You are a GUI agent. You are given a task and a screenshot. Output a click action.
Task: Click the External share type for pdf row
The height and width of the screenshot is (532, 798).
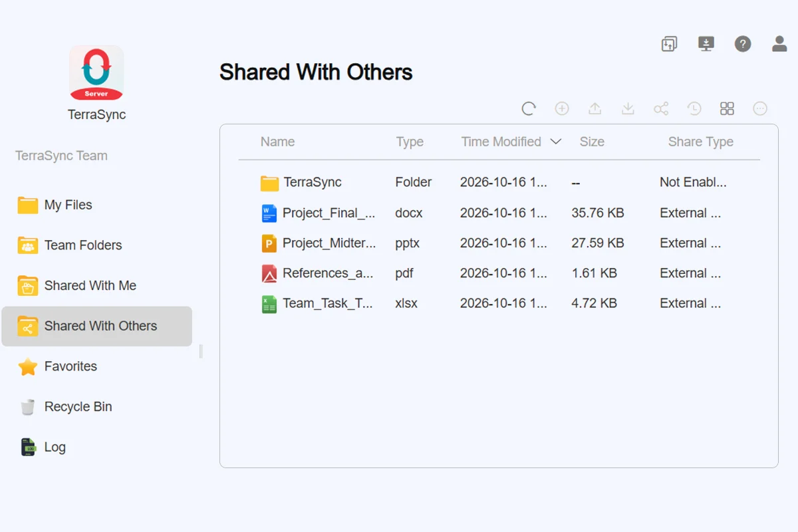pyautogui.click(x=690, y=273)
